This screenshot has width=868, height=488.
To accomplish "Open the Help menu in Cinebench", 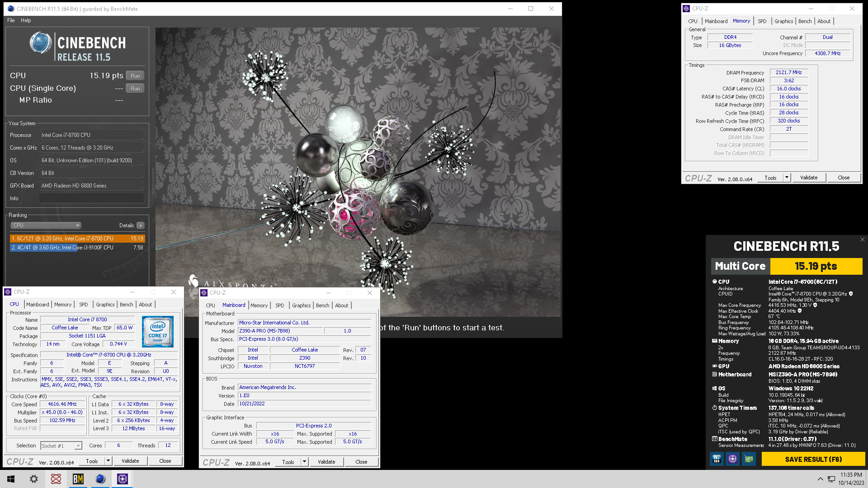I will (x=26, y=20).
